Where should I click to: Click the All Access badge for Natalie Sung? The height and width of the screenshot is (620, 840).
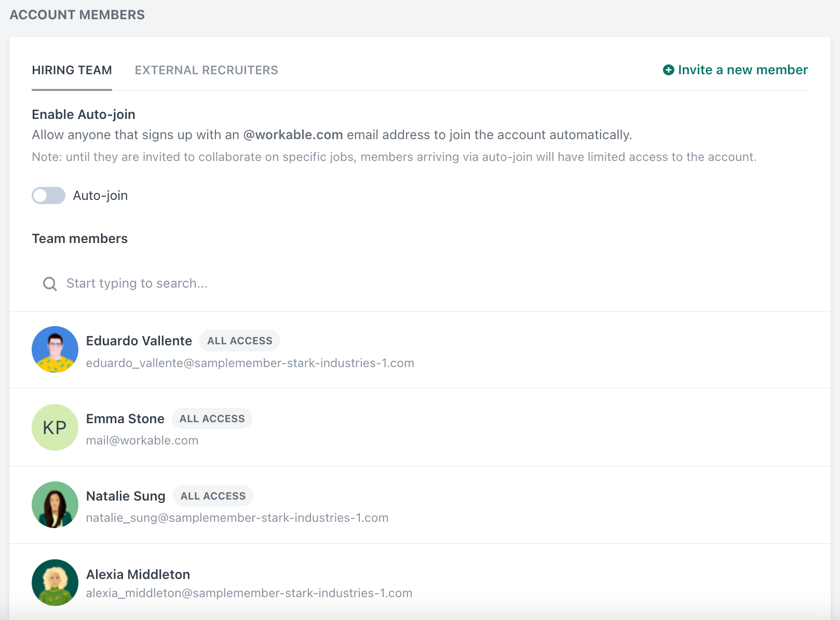click(x=213, y=496)
